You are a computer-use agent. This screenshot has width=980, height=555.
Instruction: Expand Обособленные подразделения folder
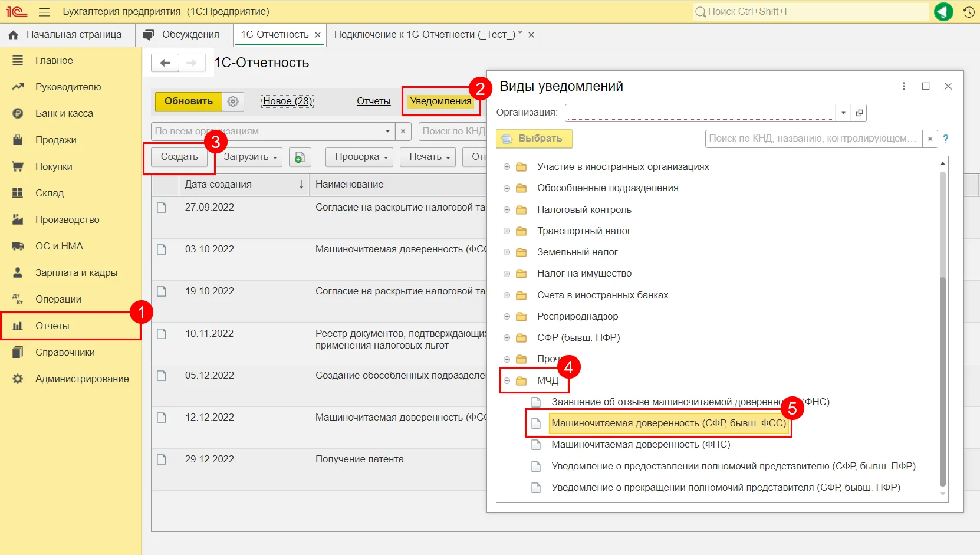(507, 188)
